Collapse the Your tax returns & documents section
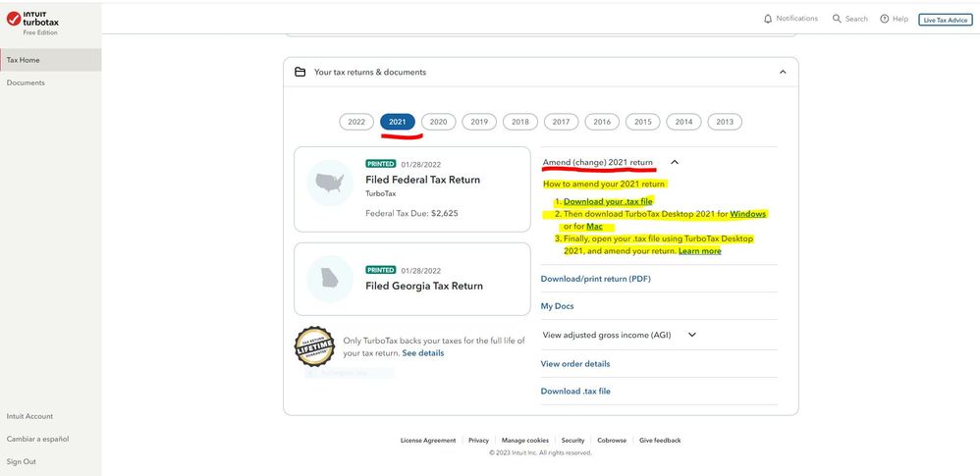980x476 pixels. 783,72
